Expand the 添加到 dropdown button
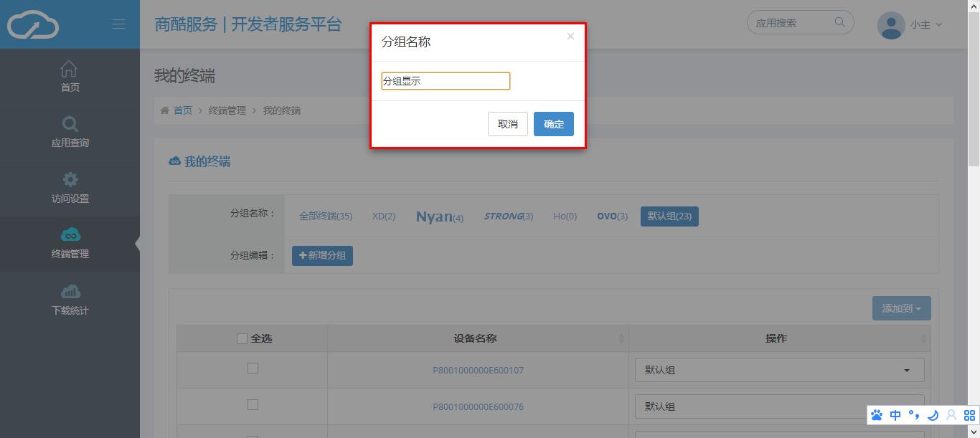This screenshot has height=438, width=980. pyautogui.click(x=902, y=308)
